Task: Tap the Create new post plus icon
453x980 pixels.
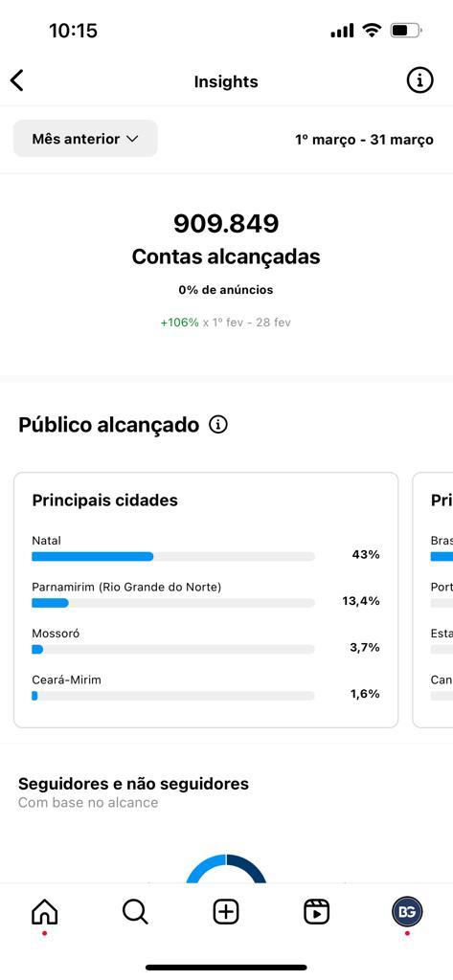Action: pos(226,912)
